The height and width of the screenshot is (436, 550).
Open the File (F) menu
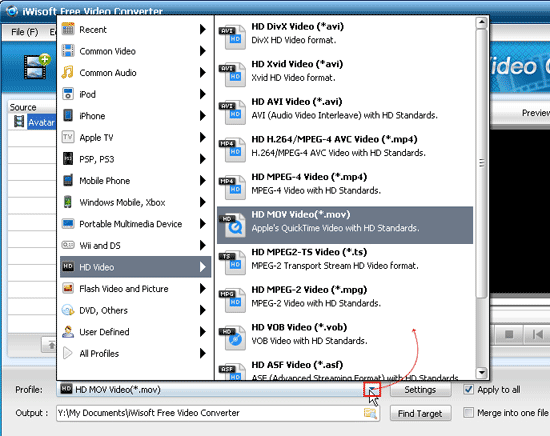[x=25, y=32]
